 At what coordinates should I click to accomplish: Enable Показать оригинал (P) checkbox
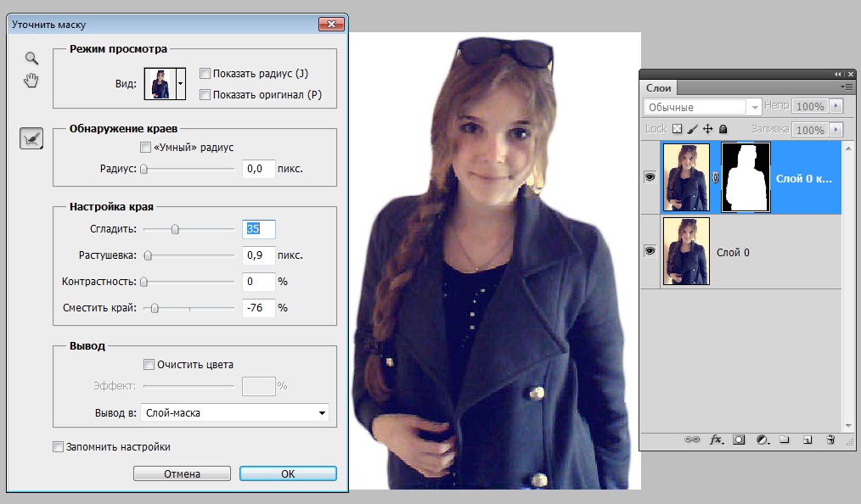(205, 94)
